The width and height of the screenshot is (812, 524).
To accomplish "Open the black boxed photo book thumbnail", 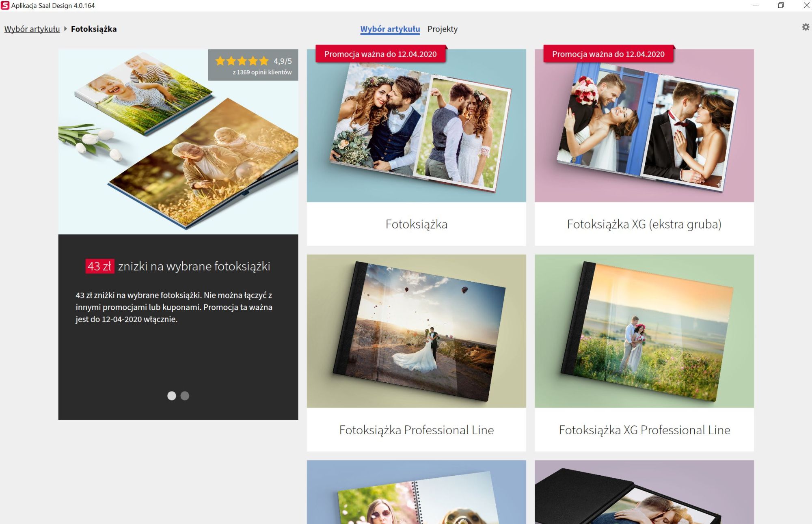I will click(644, 492).
